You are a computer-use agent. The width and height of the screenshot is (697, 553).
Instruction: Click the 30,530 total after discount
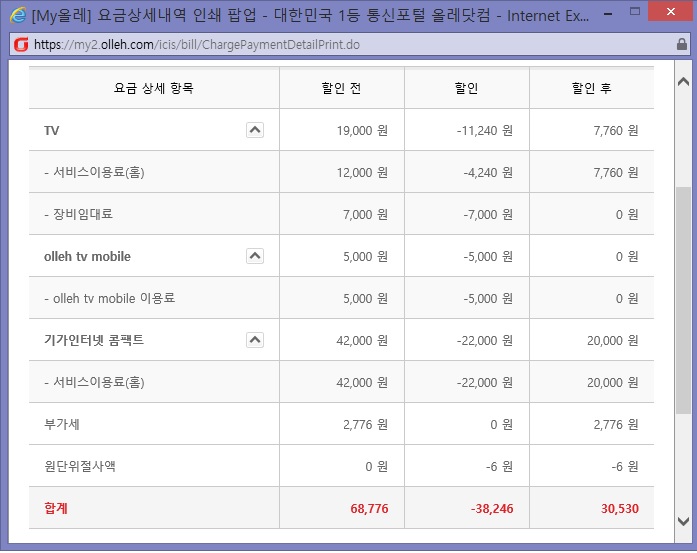pos(619,508)
